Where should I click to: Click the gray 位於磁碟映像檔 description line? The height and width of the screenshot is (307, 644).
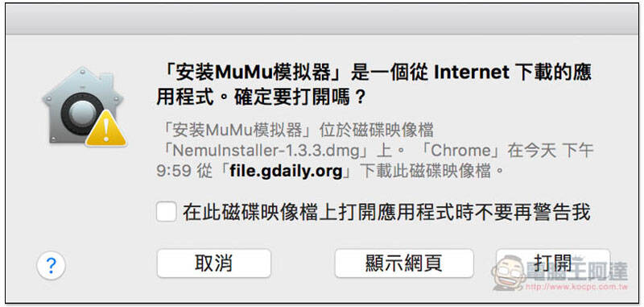coord(295,131)
